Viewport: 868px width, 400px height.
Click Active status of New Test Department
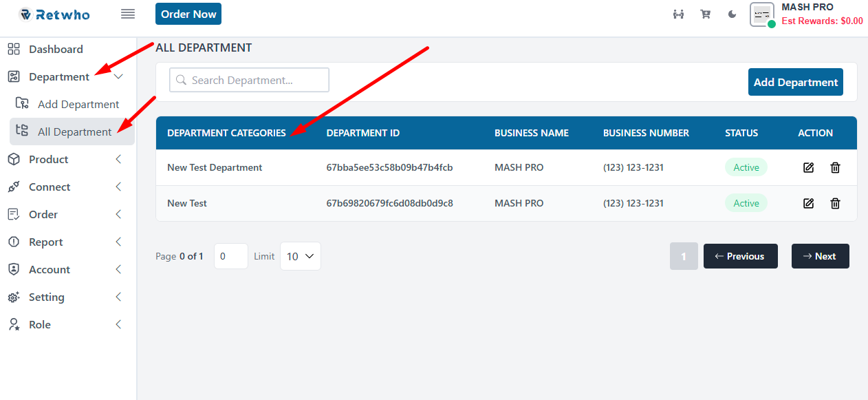tap(746, 167)
